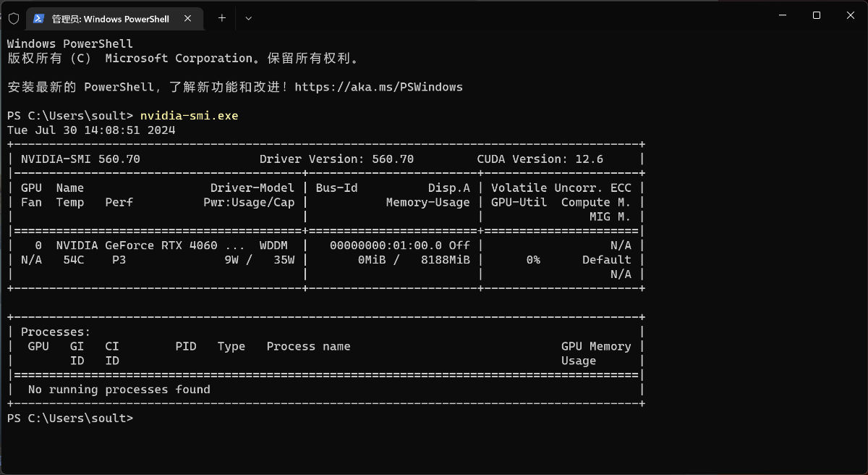Open the https://aka.ms/PSWindows link
This screenshot has width=868, height=475.
[x=378, y=87]
